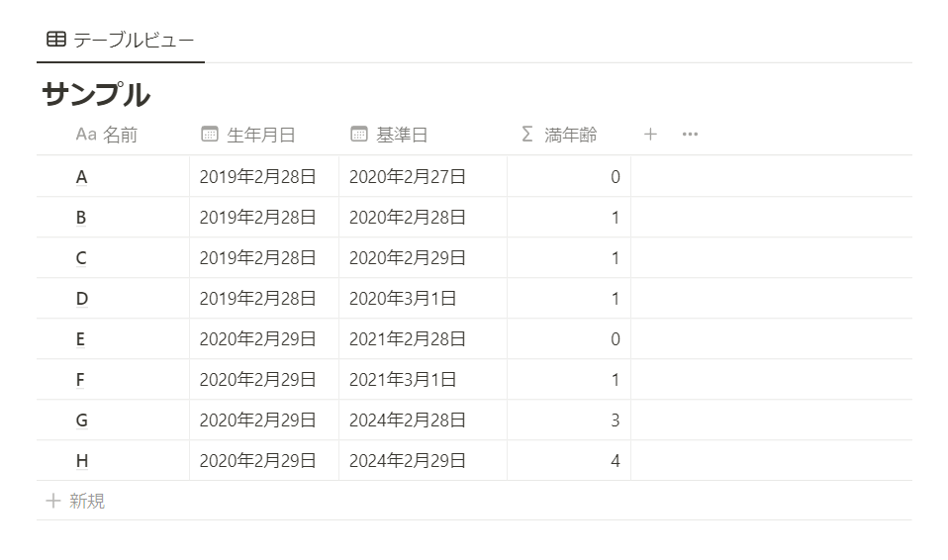Screen dimensions: 948x560
Task: Select the 基準日 cell 2024年2月29日
Action: 423,460
